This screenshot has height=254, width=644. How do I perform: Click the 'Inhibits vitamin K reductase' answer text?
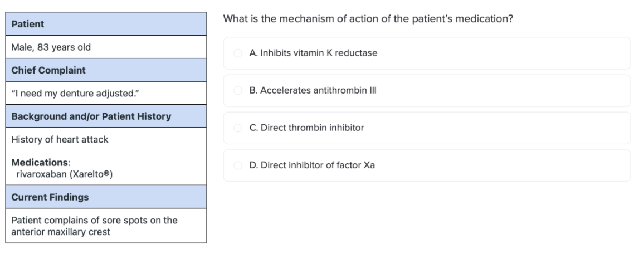pyautogui.click(x=313, y=53)
